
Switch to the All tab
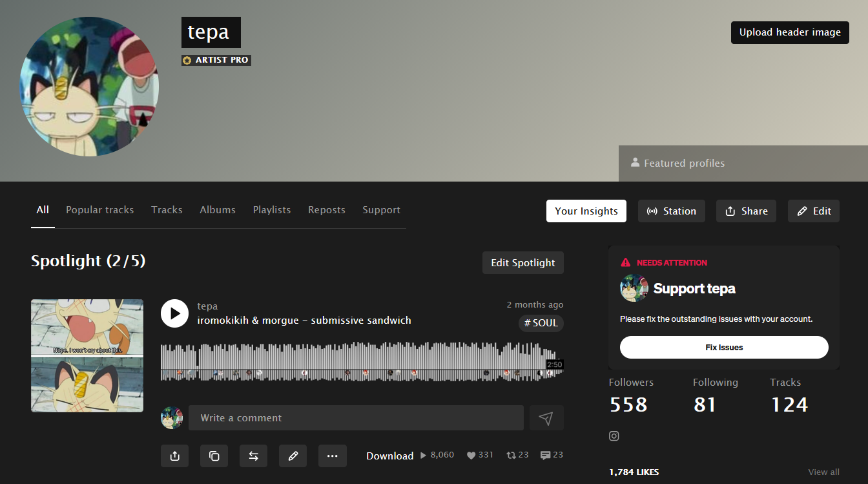(43, 210)
